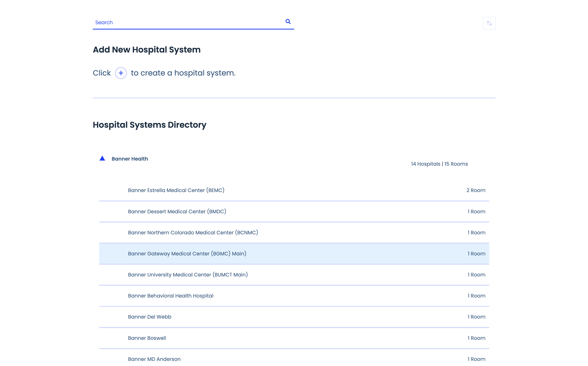Click the 2 Room count for BEMC

click(x=476, y=190)
